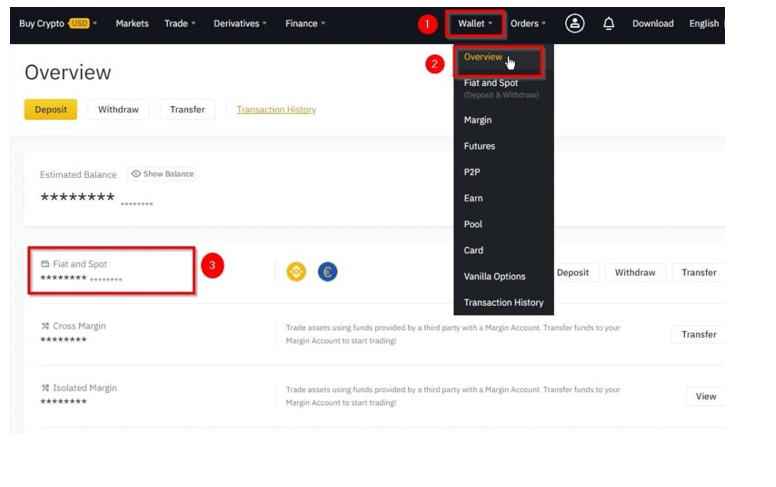
Task: Select Vanilla Options in Wallet menu
Action: point(494,276)
